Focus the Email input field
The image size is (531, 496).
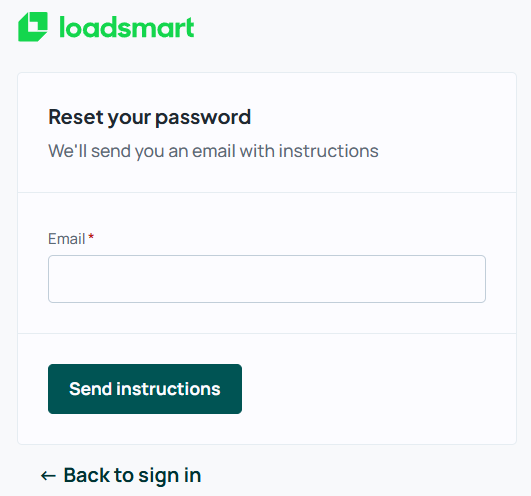267,279
